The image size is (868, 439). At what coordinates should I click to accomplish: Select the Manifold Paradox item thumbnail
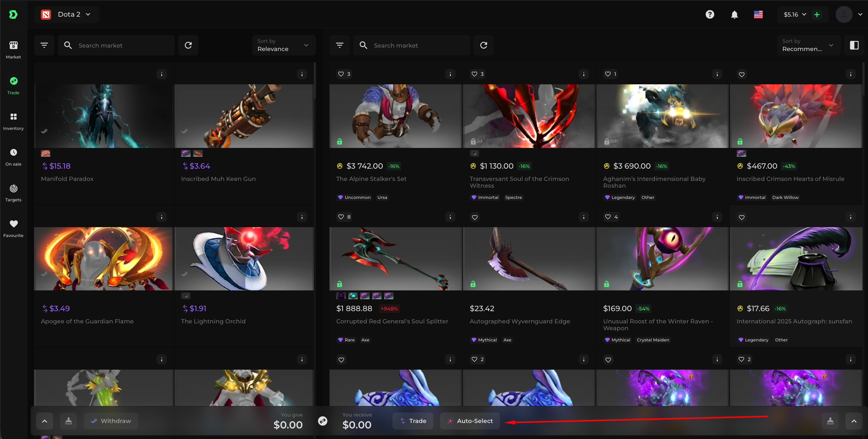(x=104, y=116)
